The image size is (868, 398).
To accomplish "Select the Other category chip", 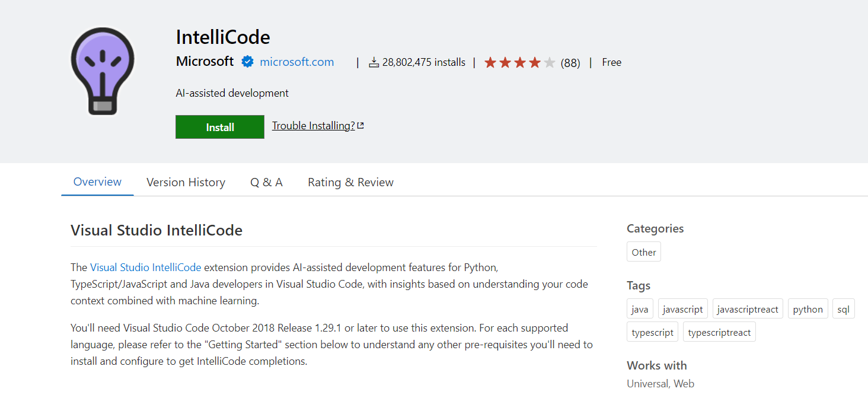I will click(643, 252).
